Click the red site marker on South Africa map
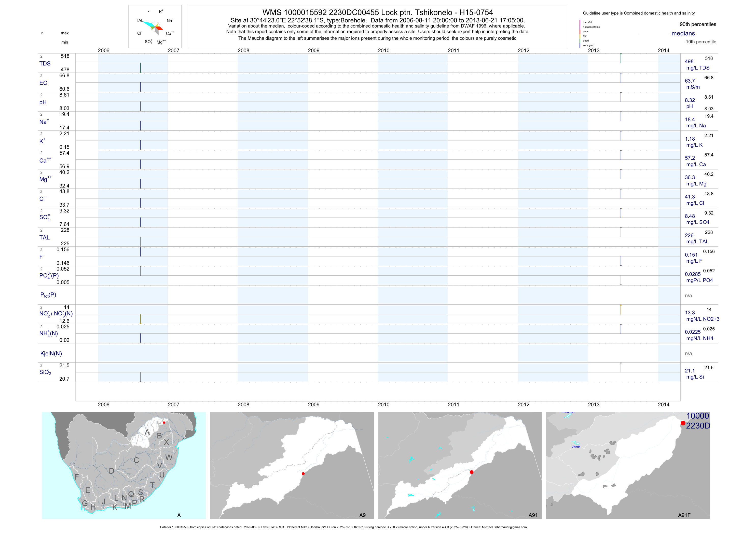 (x=164, y=422)
